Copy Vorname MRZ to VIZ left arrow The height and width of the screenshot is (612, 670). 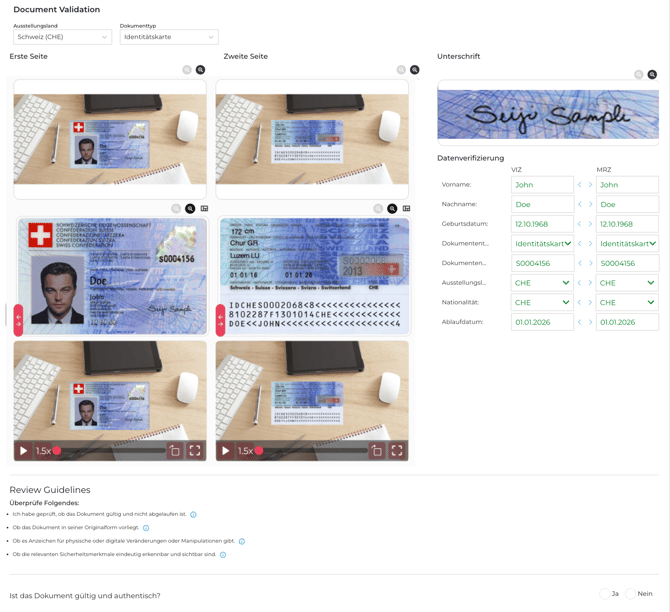pos(580,185)
